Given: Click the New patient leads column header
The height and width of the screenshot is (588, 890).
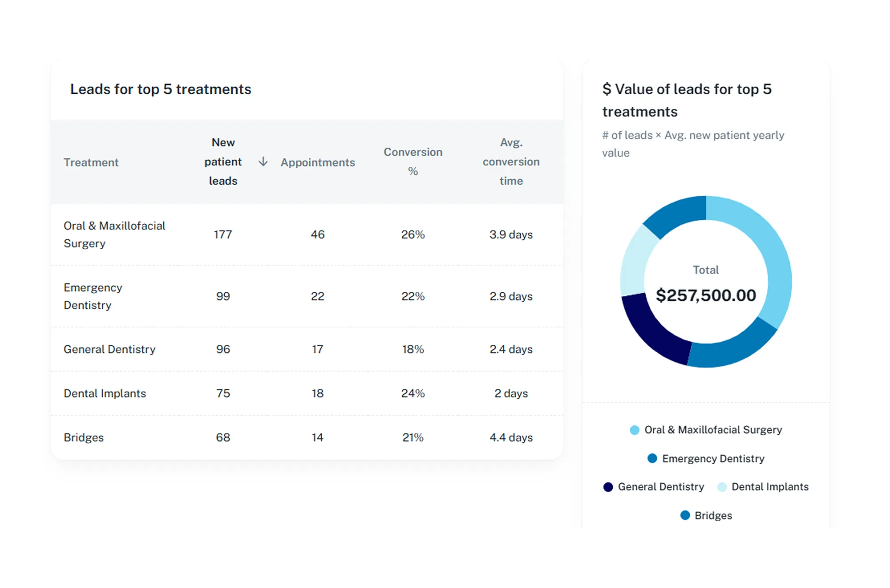Looking at the screenshot, I should (x=223, y=161).
